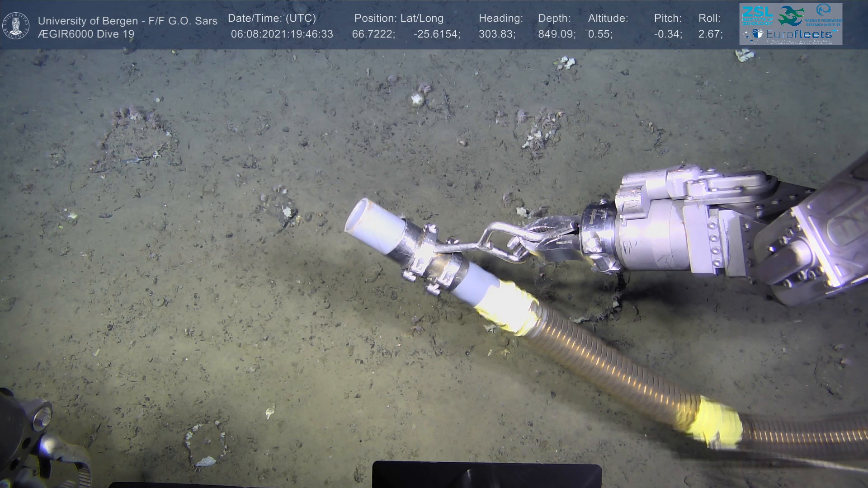Click the green-blue twin fish logo
The image size is (868, 488).
tap(791, 16)
